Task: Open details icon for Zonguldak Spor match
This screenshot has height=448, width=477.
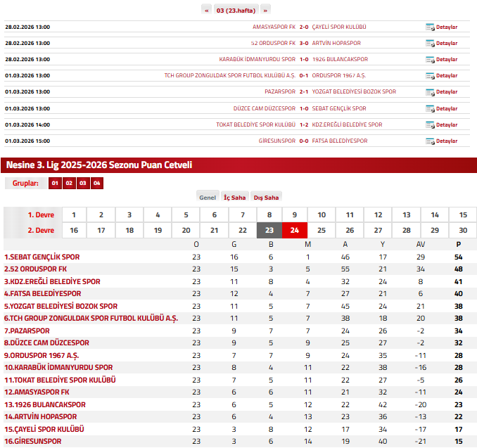Action: point(430,75)
